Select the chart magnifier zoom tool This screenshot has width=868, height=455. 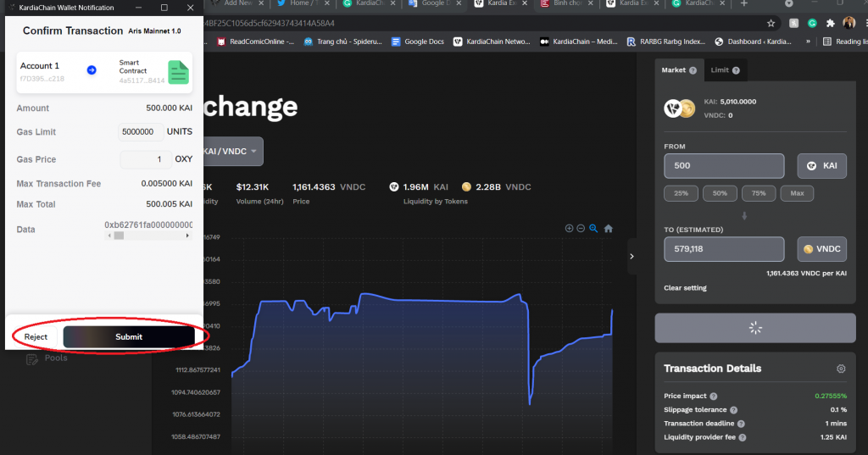(x=594, y=228)
